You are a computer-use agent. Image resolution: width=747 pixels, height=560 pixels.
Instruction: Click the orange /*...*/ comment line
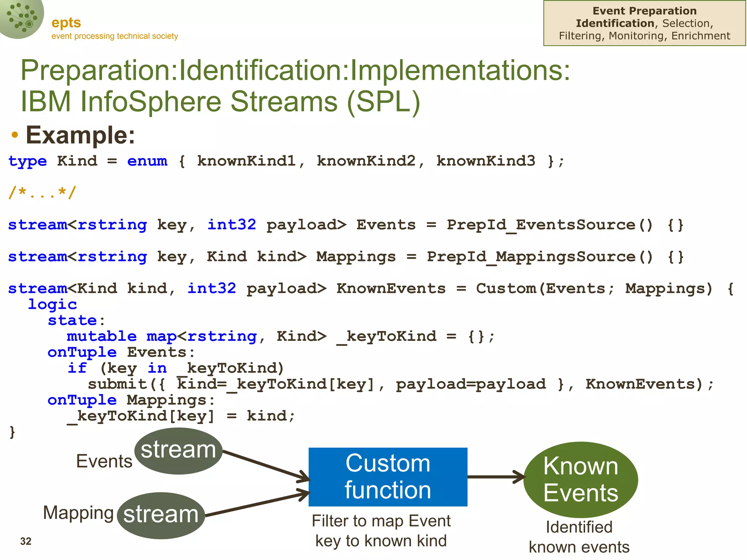(42, 192)
